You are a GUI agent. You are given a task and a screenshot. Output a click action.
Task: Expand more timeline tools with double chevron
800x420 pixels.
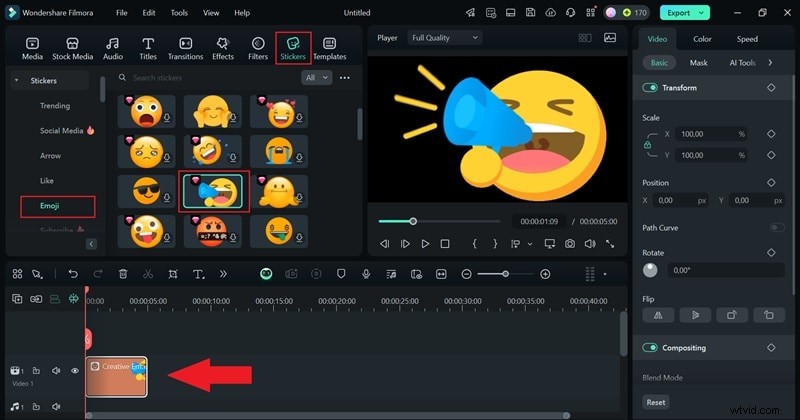point(223,274)
